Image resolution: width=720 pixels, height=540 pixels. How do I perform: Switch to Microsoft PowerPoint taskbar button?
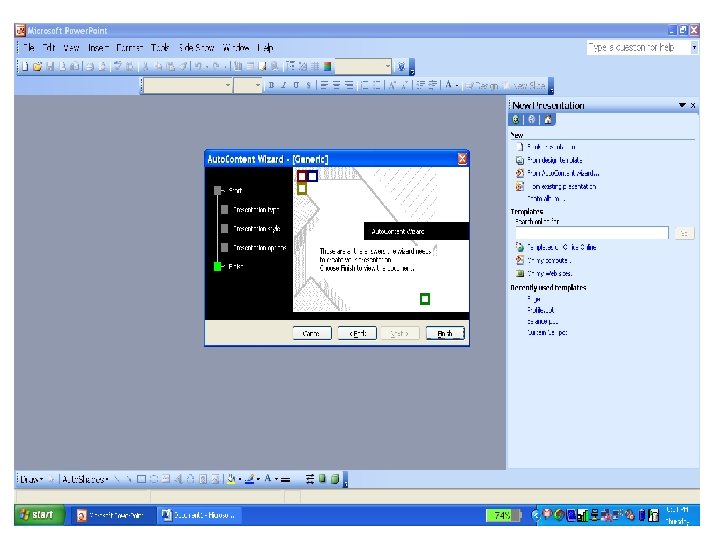[111, 516]
